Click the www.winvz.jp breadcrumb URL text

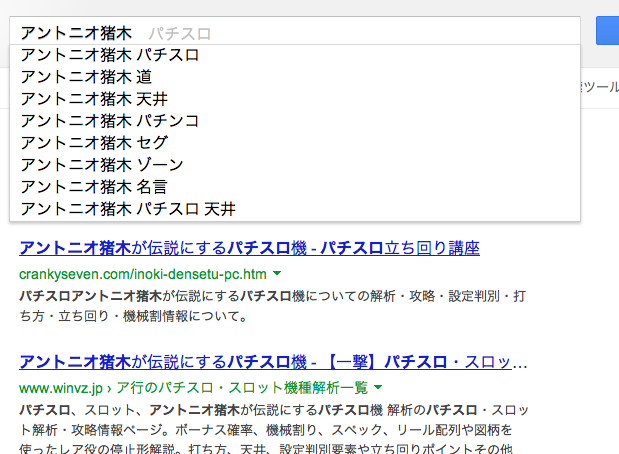point(193,388)
